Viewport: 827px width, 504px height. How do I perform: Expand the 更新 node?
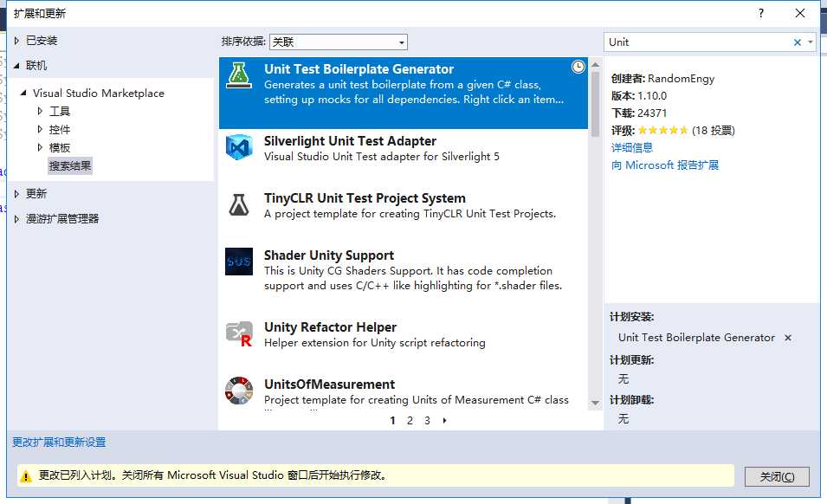[x=16, y=193]
